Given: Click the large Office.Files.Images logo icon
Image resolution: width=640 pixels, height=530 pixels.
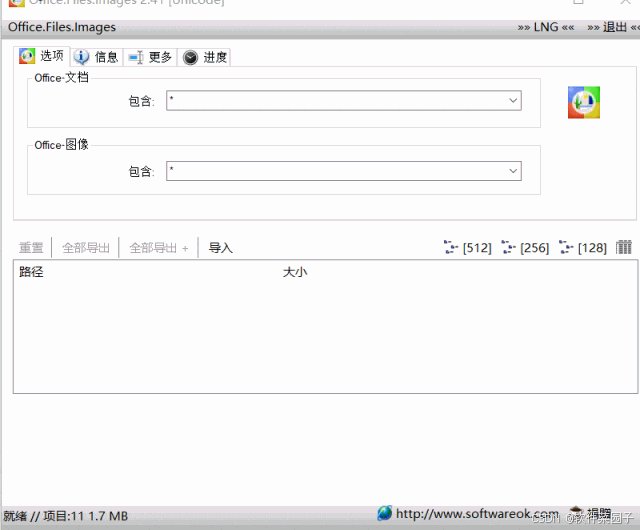Looking at the screenshot, I should [584, 102].
